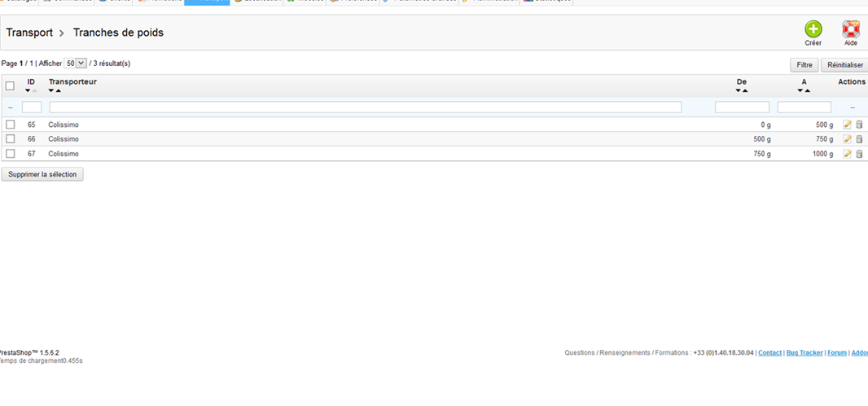Click the '750 g' value in row 66
The image size is (868, 406).
pos(824,139)
